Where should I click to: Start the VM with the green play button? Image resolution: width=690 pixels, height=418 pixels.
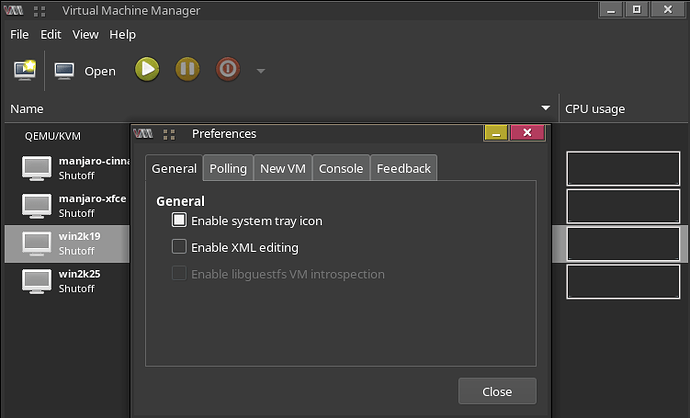pyautogui.click(x=147, y=70)
